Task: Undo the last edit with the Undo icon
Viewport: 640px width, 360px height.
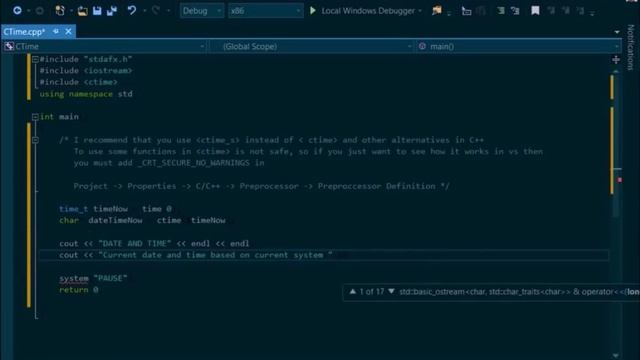Action: [x=131, y=11]
